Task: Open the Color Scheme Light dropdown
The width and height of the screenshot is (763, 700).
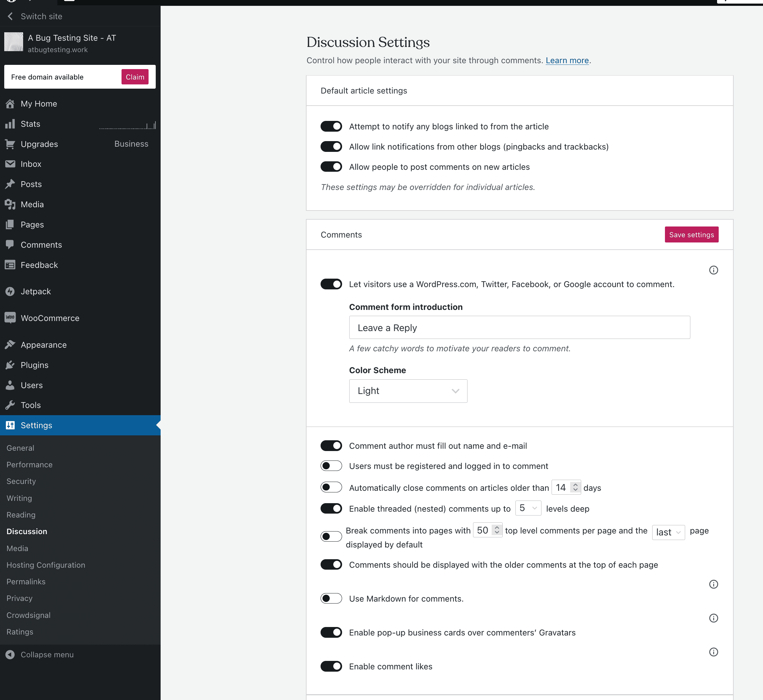Action: [x=408, y=391]
